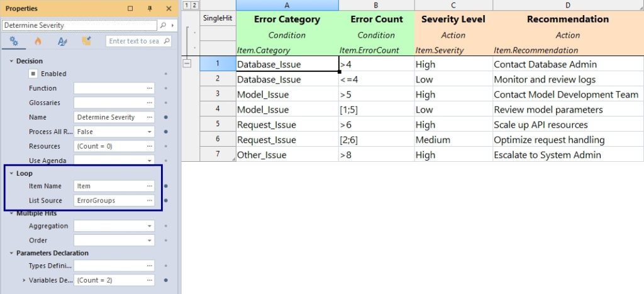Click the Error Category column title
The height and width of the screenshot is (294, 644).
pos(287,20)
